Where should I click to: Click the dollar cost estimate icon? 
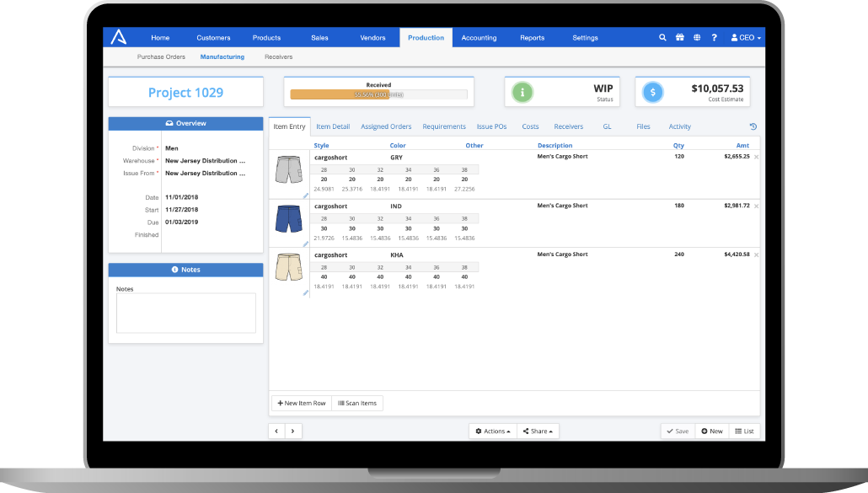(x=651, y=90)
